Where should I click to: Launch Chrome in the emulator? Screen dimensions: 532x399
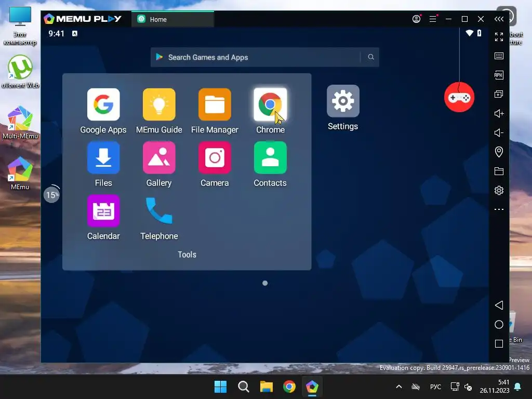click(270, 104)
